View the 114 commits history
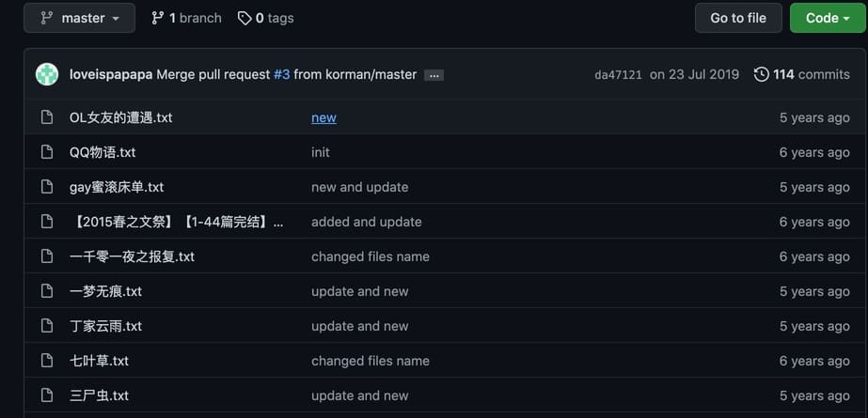868x418 pixels. point(811,74)
